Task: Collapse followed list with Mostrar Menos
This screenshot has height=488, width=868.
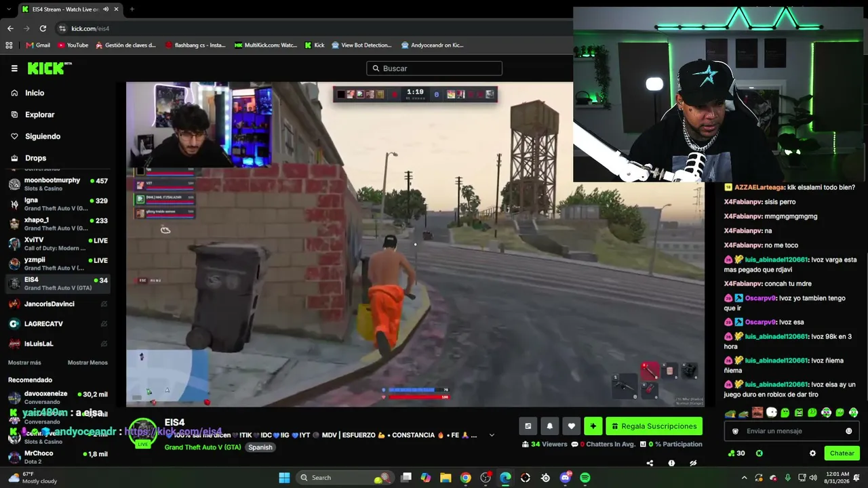Action: (87, 363)
